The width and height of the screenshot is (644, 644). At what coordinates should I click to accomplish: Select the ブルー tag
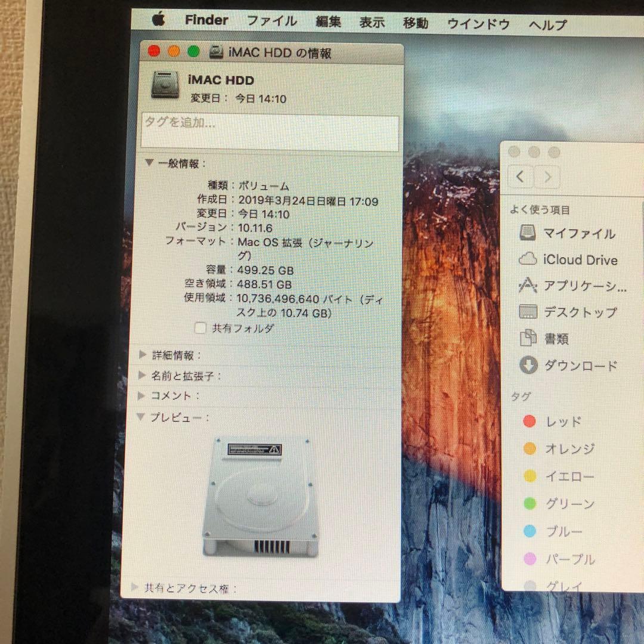553,531
